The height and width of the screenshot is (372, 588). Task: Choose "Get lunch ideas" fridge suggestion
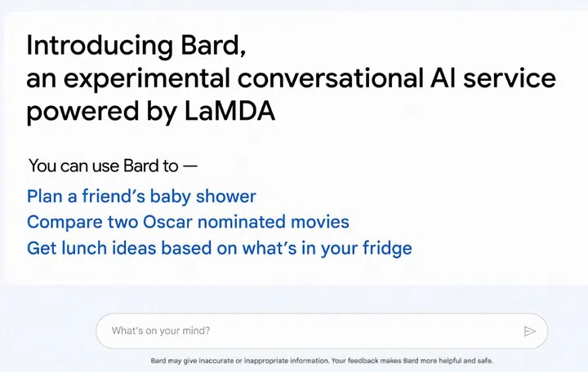(x=219, y=247)
